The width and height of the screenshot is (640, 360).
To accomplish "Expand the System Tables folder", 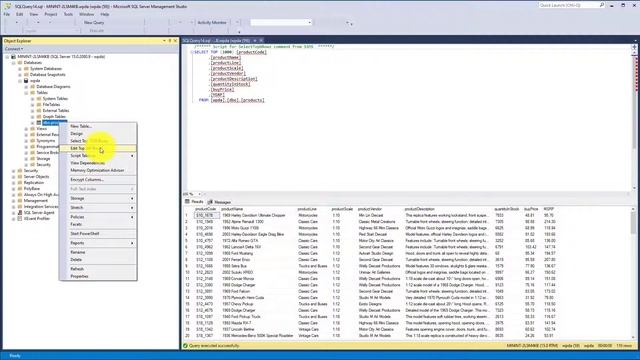I will click(x=33, y=99).
